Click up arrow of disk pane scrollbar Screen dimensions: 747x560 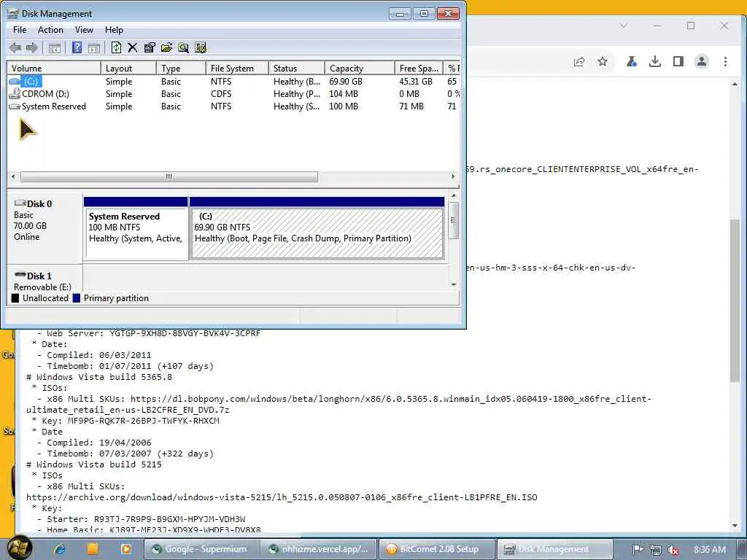click(454, 195)
